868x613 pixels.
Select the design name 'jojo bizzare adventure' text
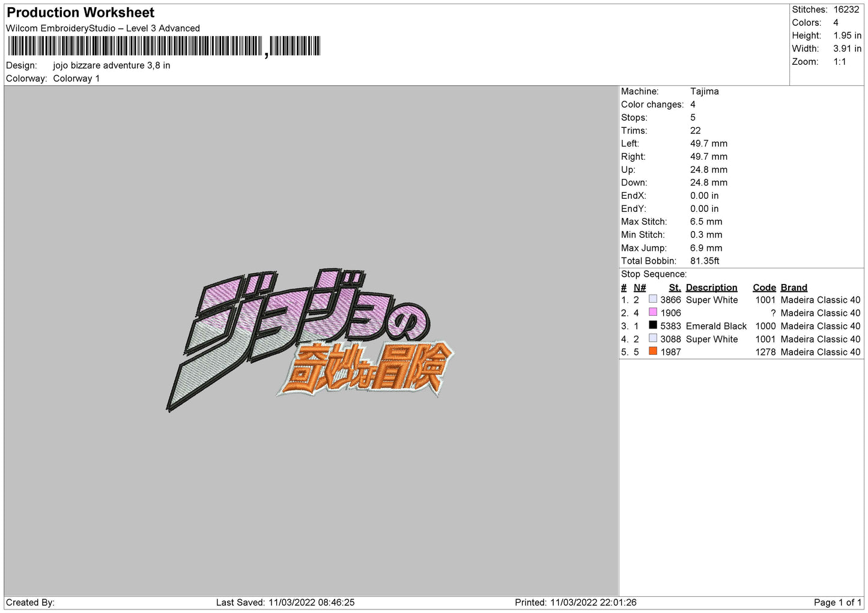(111, 65)
